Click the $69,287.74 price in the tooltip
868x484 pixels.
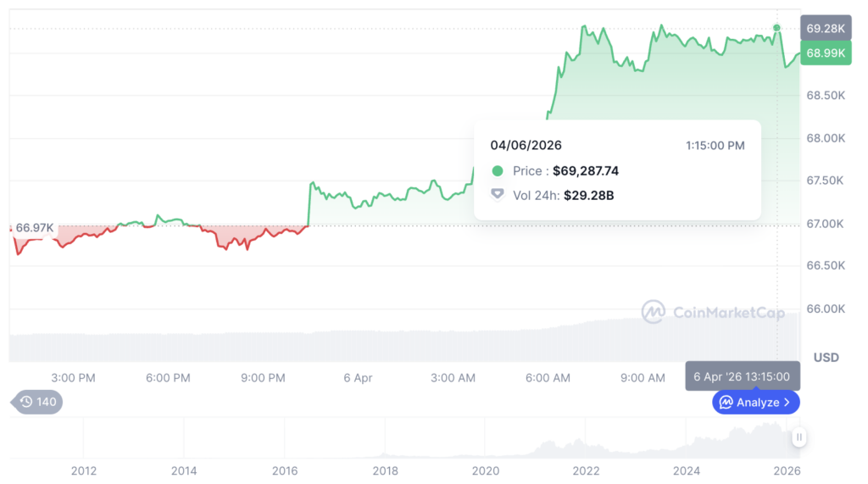[x=586, y=171]
